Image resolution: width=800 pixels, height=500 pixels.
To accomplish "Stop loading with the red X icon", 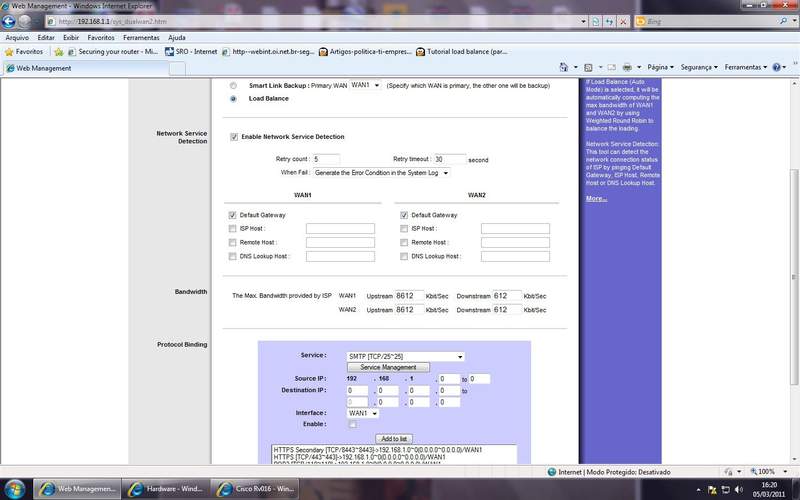I will (x=622, y=21).
